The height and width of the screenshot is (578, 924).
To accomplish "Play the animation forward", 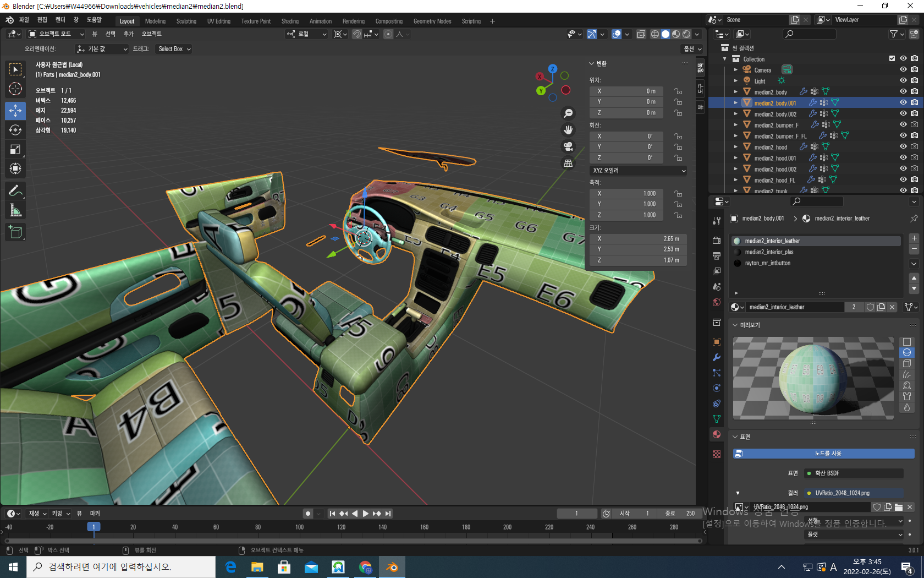I will coord(366,514).
